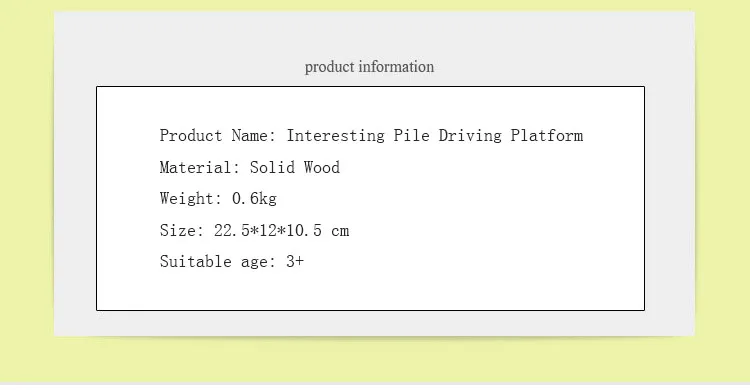The image size is (750, 390).
Task: Click the word 'product' in the heading
Action: point(330,67)
